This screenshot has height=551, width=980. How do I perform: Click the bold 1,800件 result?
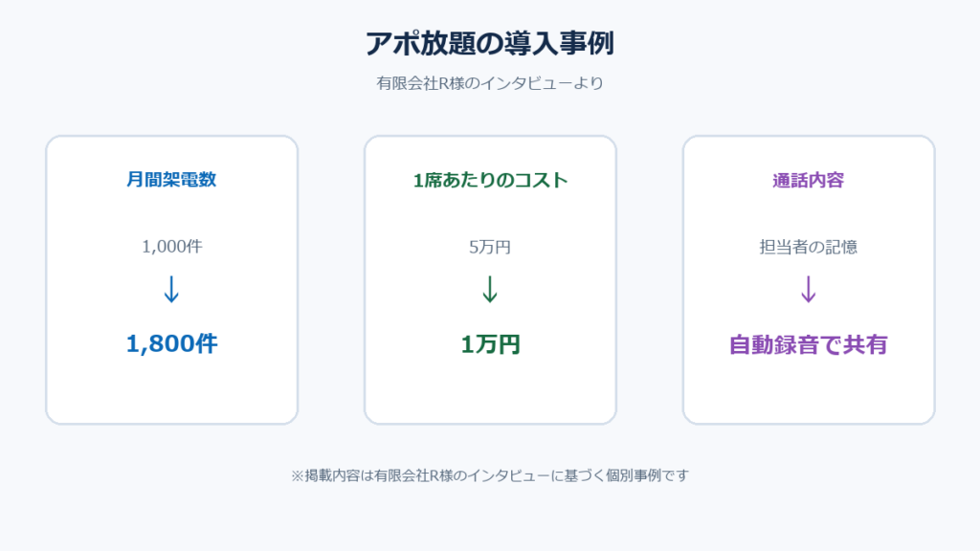point(172,343)
